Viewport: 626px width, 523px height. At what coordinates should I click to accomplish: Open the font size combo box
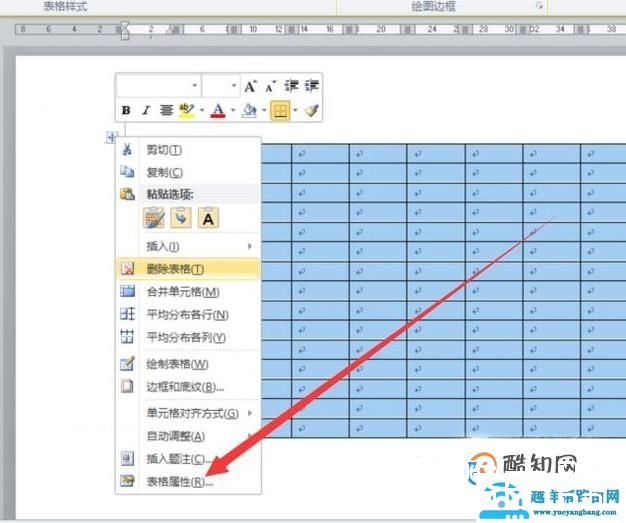pyautogui.click(x=221, y=85)
